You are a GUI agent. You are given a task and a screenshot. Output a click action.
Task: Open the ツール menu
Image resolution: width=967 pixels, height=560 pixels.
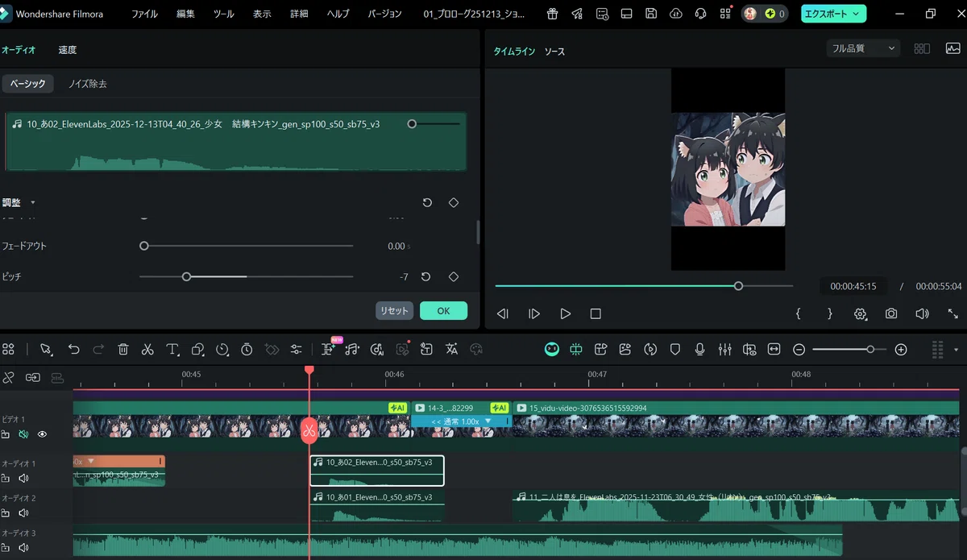224,14
